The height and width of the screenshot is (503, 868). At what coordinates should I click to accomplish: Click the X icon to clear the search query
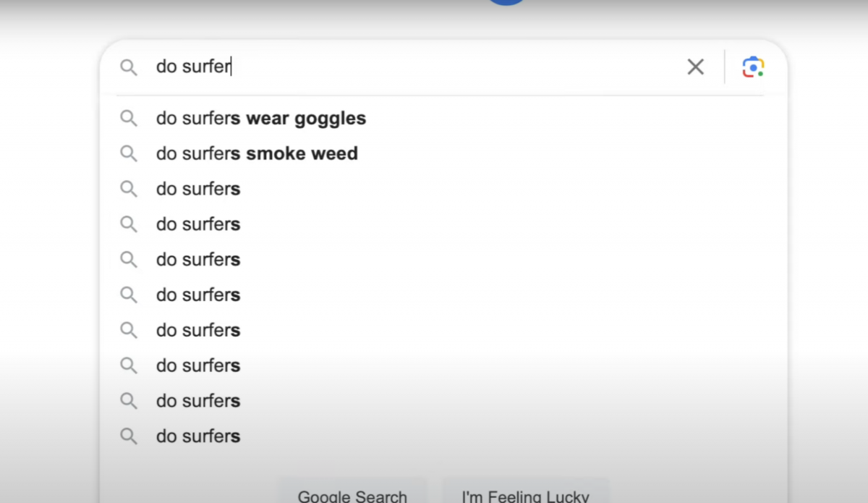click(x=695, y=66)
